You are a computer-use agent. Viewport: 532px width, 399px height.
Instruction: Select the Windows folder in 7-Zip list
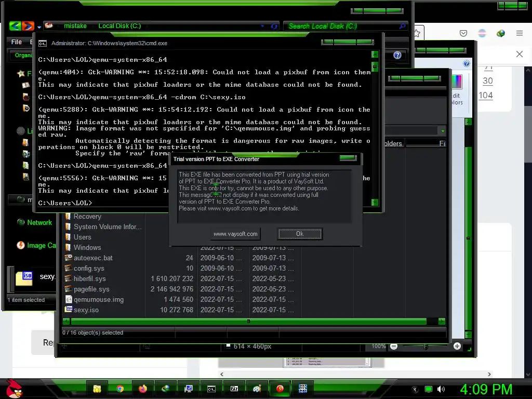coord(87,247)
